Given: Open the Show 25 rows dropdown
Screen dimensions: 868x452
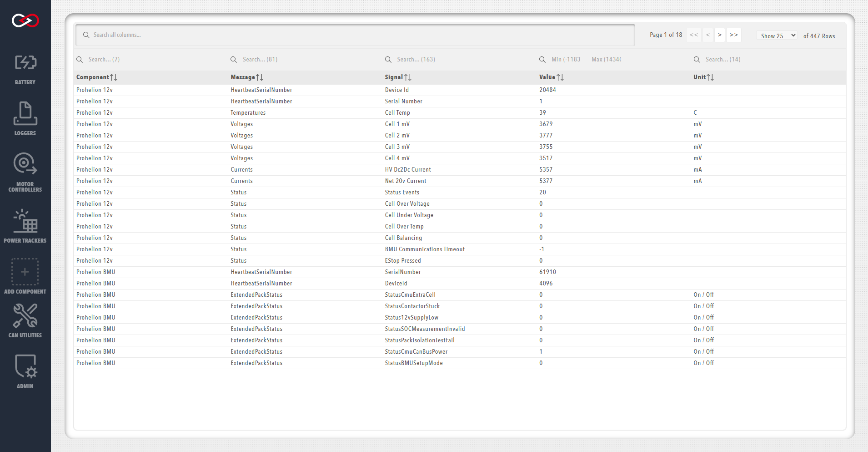Looking at the screenshot, I should (777, 36).
